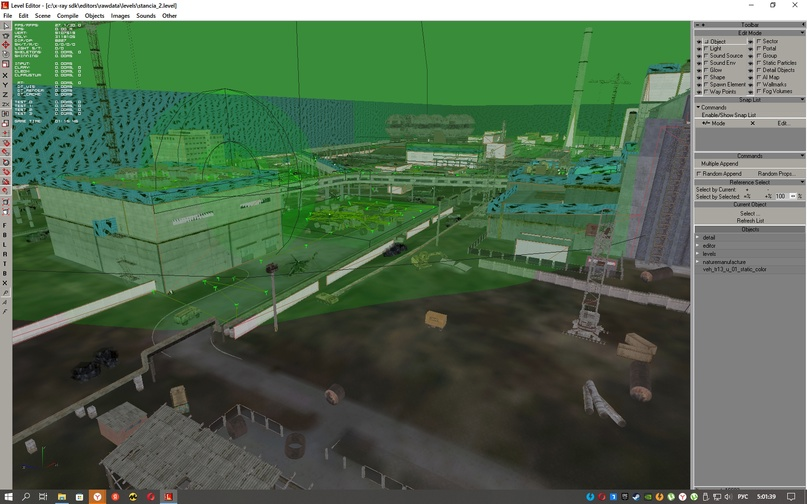Open File Explorer from the taskbar
Image resolution: width=807 pixels, height=504 pixels.
[62, 497]
